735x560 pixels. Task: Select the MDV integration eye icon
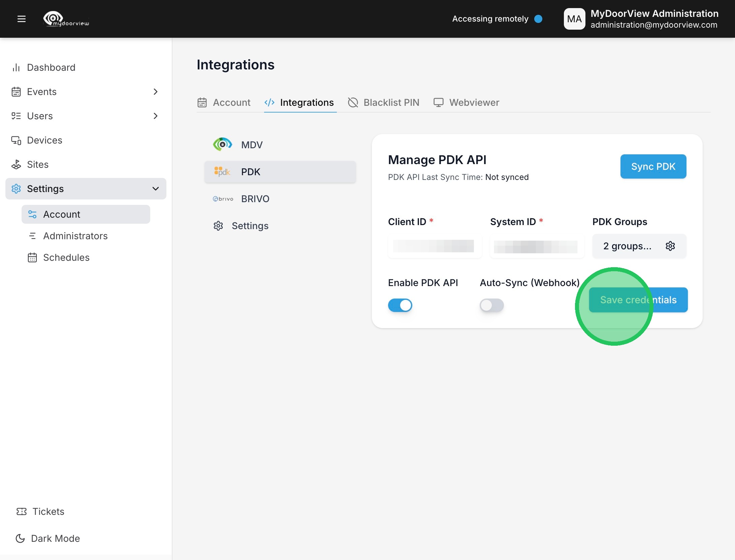coord(223,145)
